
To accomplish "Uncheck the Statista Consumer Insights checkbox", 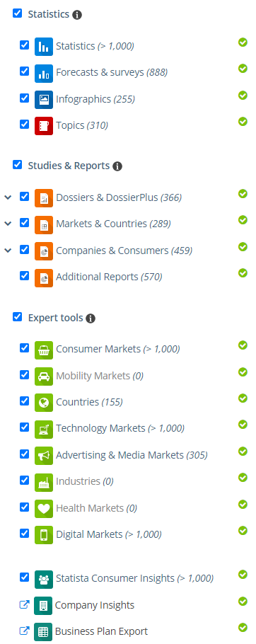I will tap(25, 577).
